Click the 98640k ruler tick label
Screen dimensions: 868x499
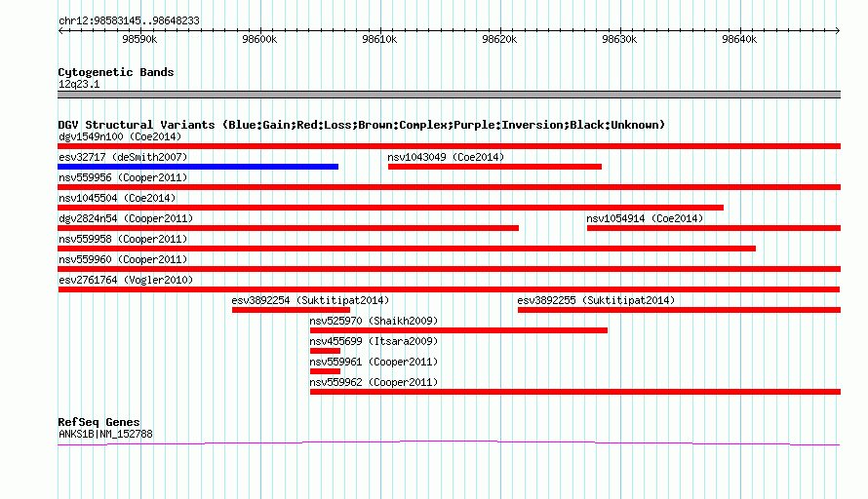739,39
